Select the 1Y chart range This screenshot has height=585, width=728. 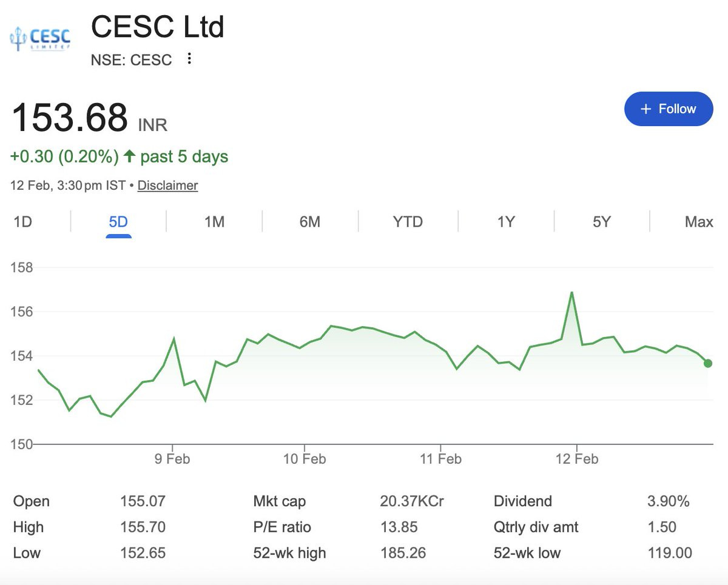(506, 222)
